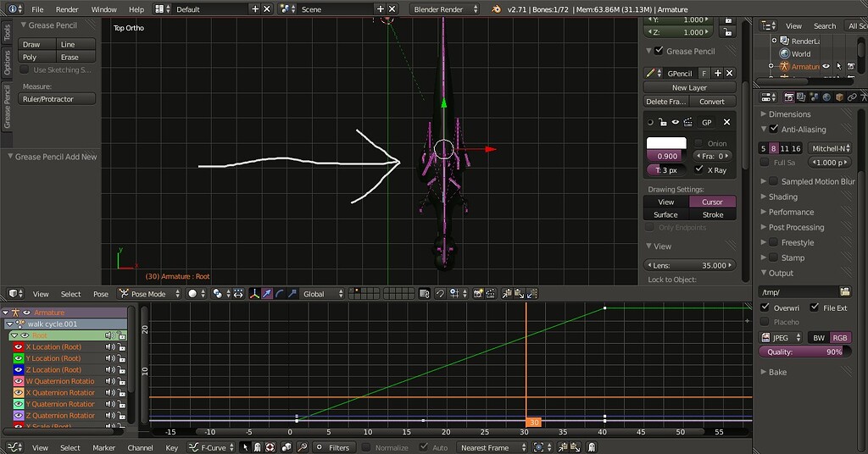Click the restrict select cursor icon for Armature
Viewport: 868px width, 454px height.
pyautogui.click(x=839, y=66)
